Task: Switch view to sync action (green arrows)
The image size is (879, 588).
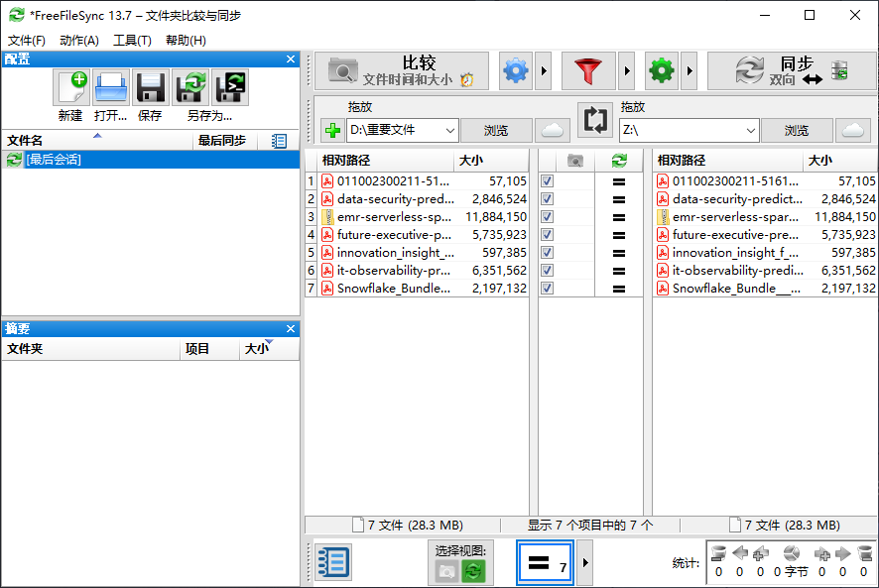Action: point(473,572)
